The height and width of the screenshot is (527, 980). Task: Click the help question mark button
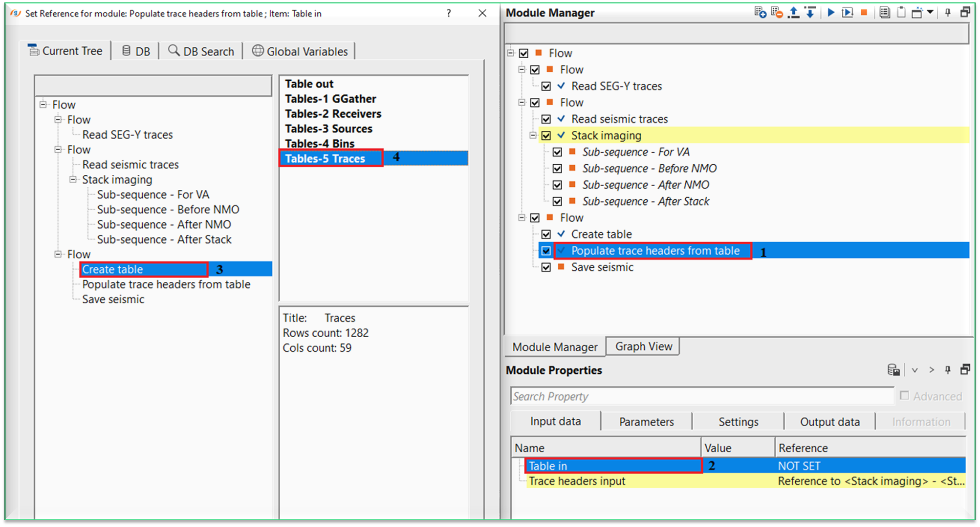click(448, 13)
